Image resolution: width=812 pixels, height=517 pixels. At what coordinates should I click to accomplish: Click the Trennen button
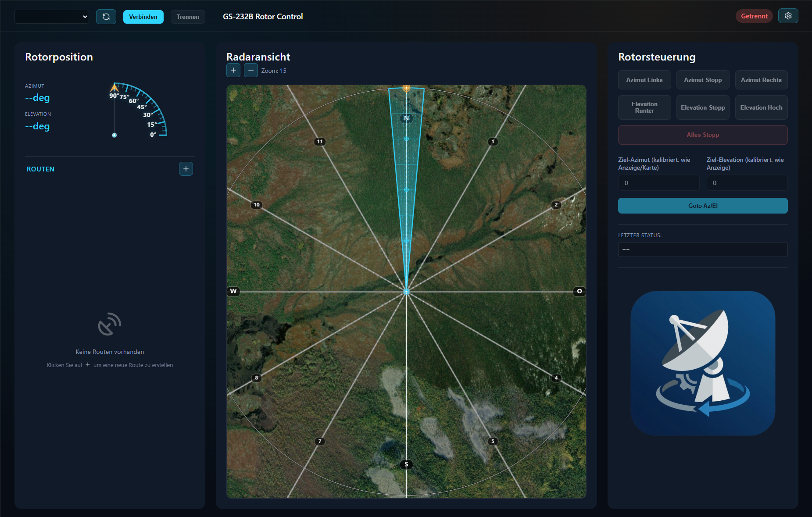(x=188, y=17)
